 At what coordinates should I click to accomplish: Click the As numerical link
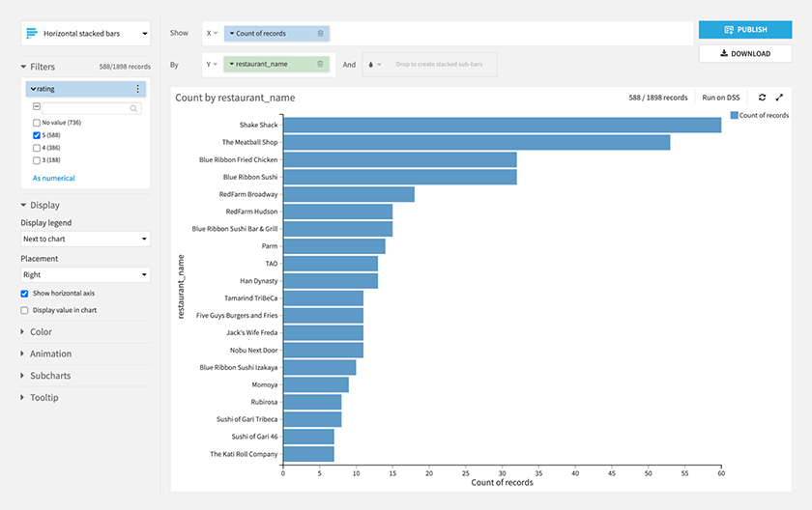point(54,178)
